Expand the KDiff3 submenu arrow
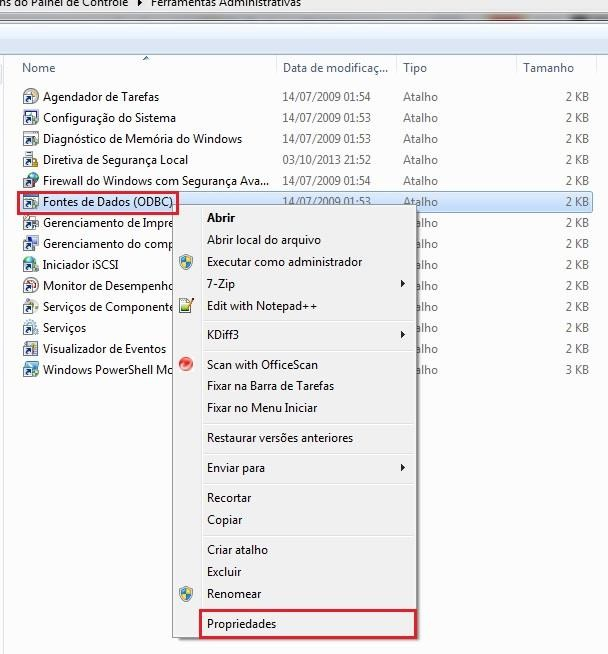Viewport: 608px width, 654px height. (x=402, y=335)
